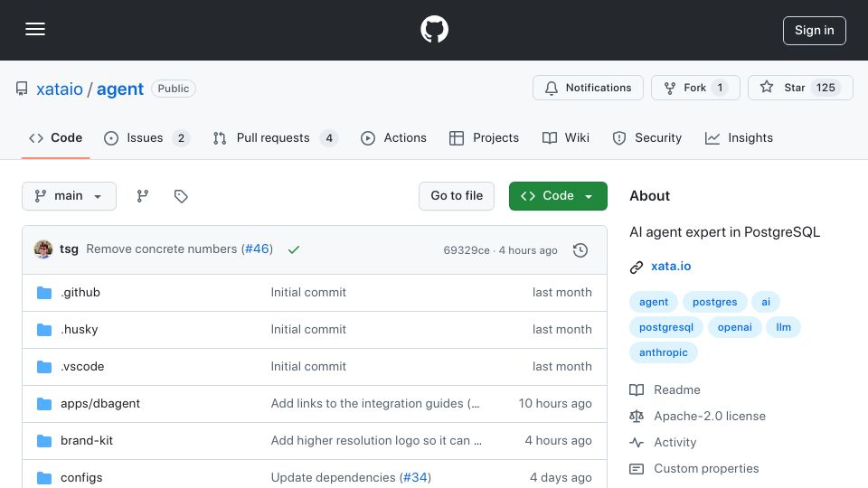Open Add higher resolution logo commit
This screenshot has height=488, width=868.
tap(376, 440)
